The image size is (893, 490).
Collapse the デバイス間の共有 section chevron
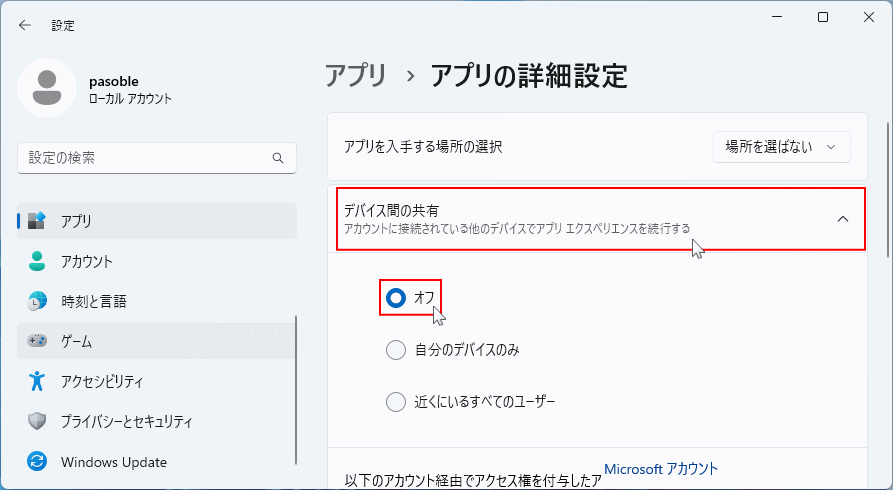842,219
